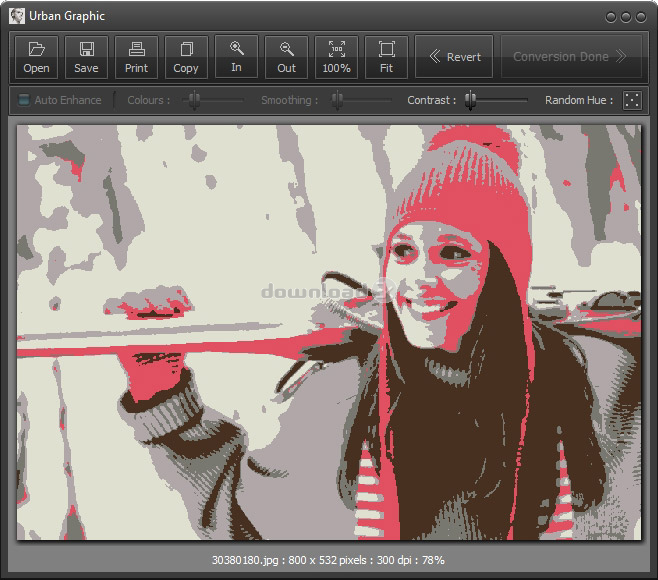Click the status bar file info text
This screenshot has width=658, height=580.
point(329,560)
